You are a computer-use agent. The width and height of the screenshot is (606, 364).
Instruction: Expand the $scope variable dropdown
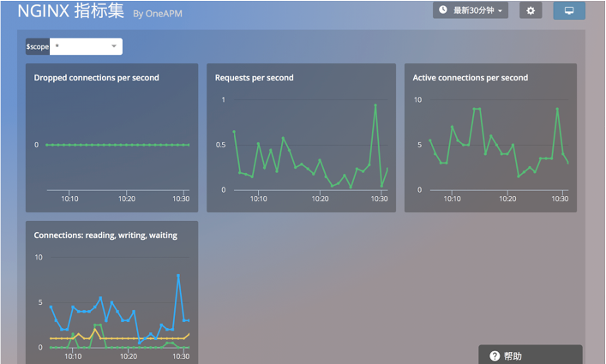[86, 46]
